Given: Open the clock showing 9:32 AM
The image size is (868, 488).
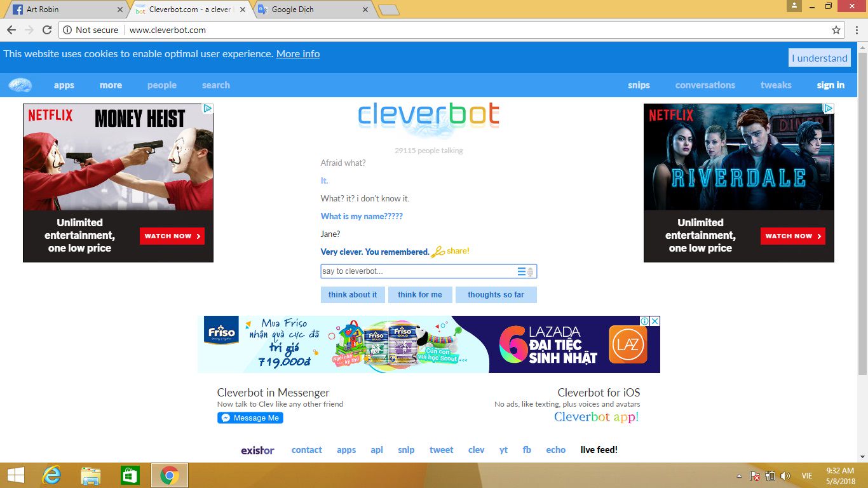Looking at the screenshot, I should tap(839, 475).
